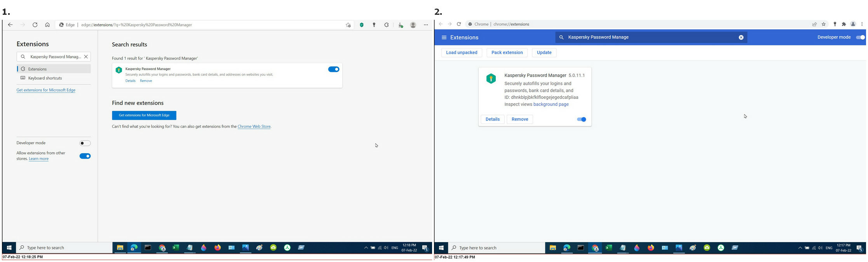Open the Chrome profile avatar

[x=853, y=24]
